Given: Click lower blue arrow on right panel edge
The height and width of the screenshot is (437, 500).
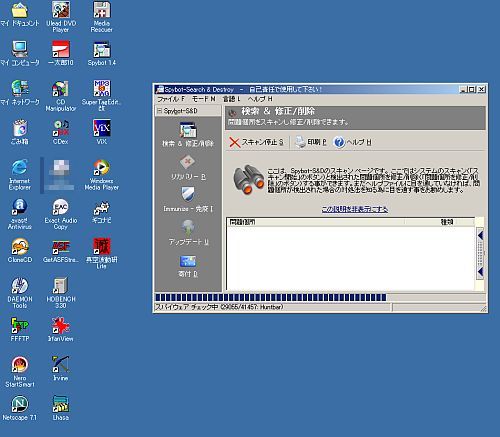Looking at the screenshot, I should [480, 272].
